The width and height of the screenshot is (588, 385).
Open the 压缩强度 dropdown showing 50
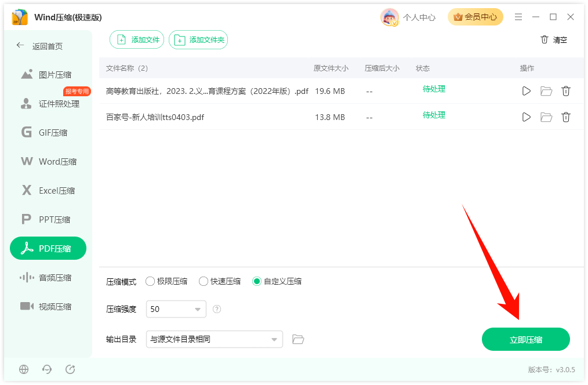[176, 309]
